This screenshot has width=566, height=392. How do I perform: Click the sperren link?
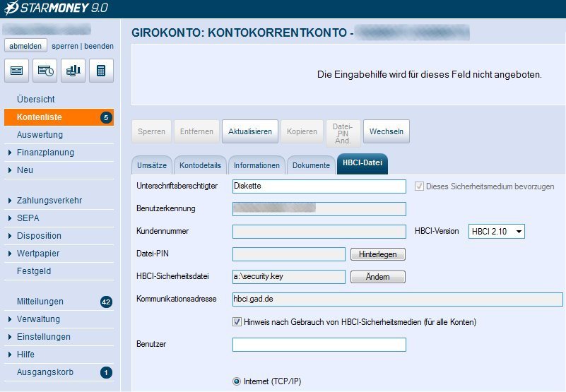(65, 46)
